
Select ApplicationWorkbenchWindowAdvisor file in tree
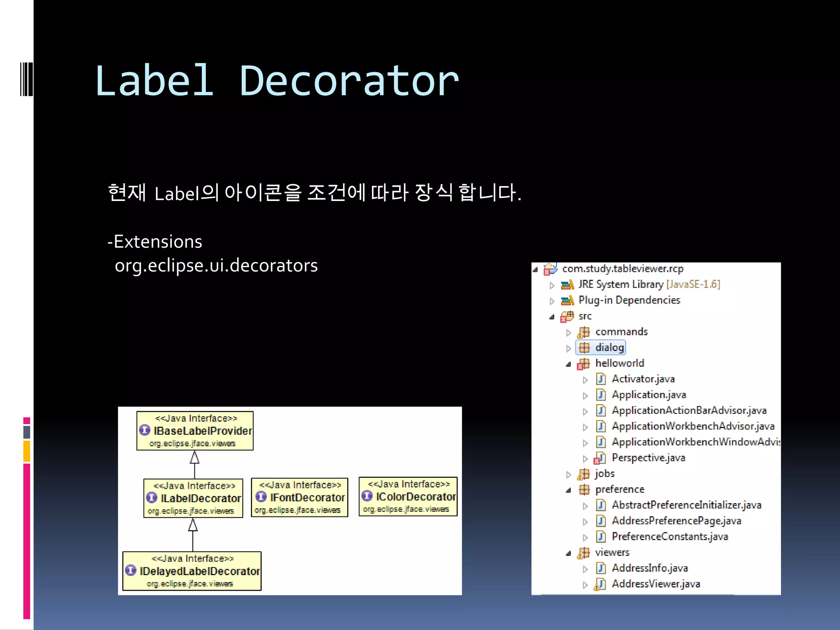click(696, 442)
